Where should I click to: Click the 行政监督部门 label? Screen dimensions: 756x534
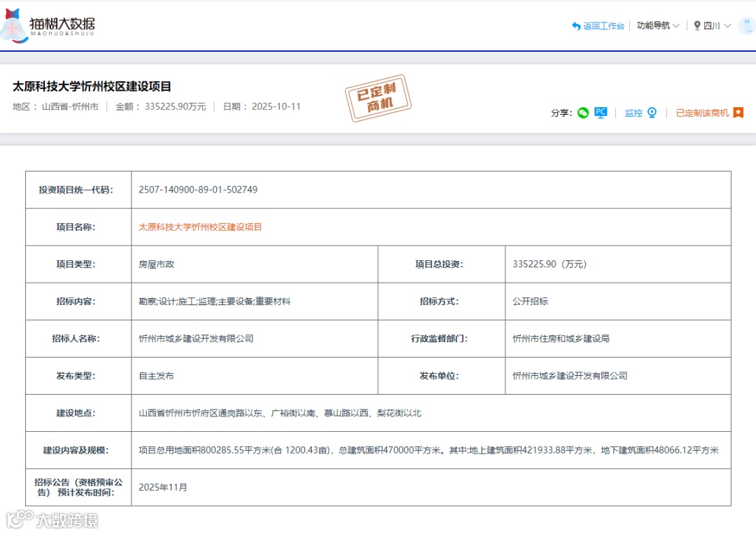[439, 338]
